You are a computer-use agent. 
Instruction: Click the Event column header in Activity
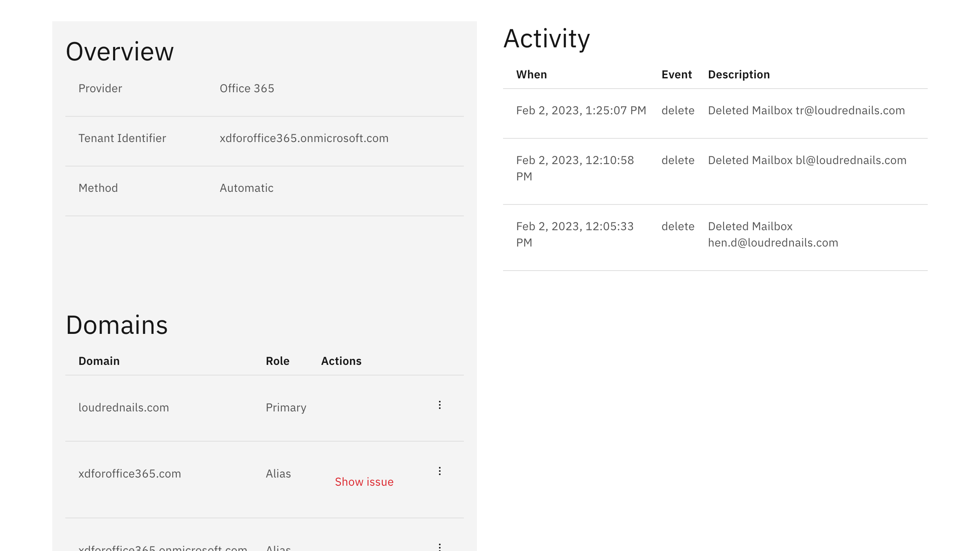pos(677,74)
